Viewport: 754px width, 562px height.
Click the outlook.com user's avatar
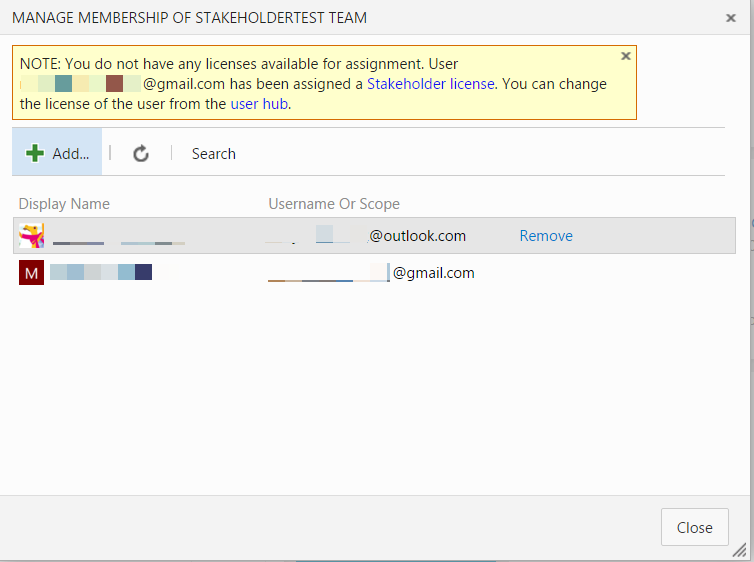click(31, 236)
